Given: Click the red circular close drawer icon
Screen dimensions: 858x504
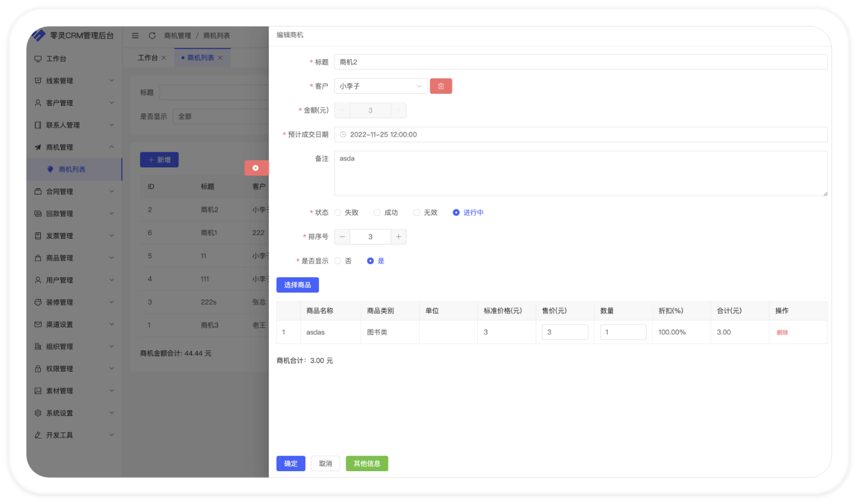Looking at the screenshot, I should click(256, 168).
